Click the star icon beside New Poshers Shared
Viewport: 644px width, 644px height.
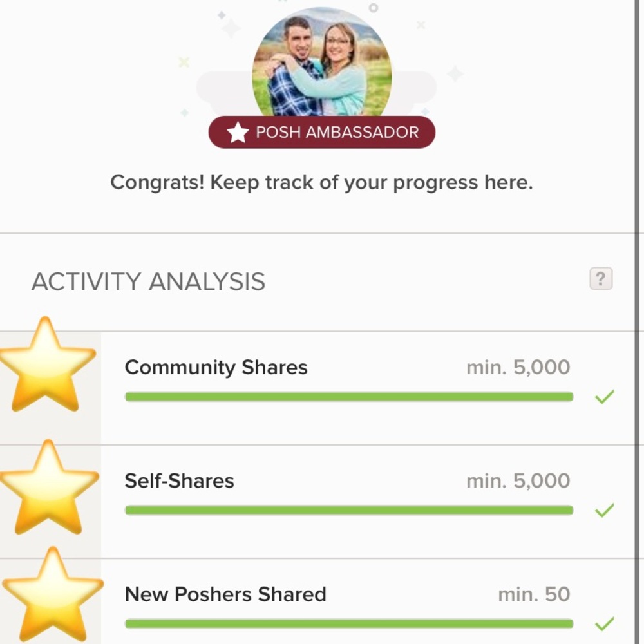[52, 596]
